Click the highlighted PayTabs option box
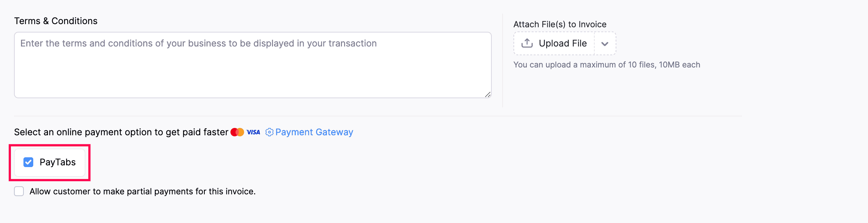The width and height of the screenshot is (868, 223). point(49,162)
